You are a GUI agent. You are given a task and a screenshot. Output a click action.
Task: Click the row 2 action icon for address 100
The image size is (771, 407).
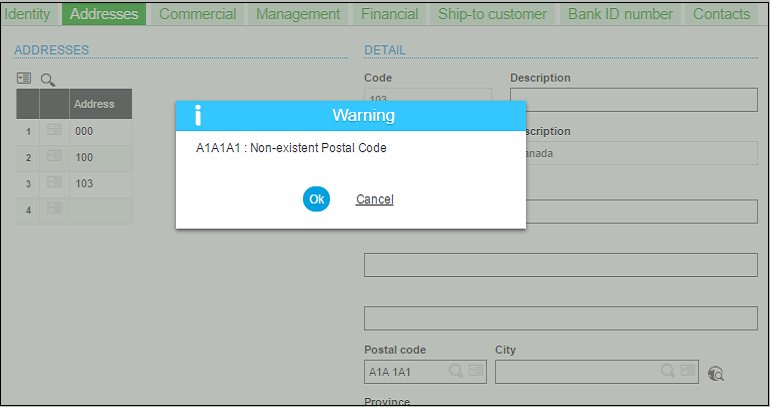pyautogui.click(x=54, y=157)
